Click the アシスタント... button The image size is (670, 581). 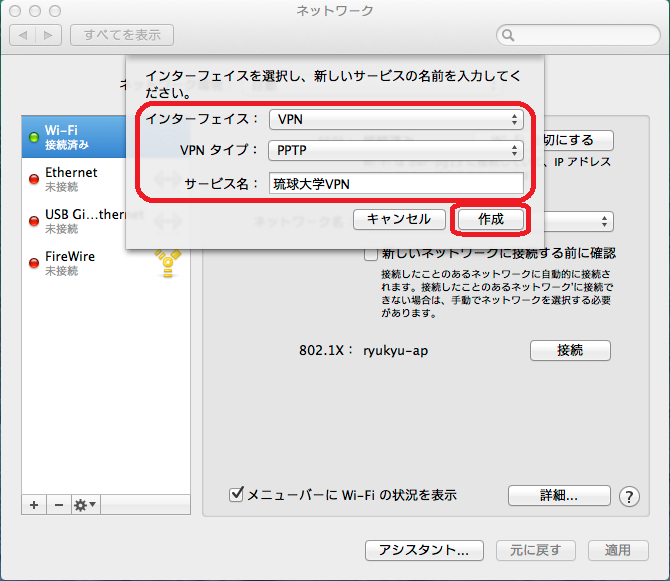(424, 550)
